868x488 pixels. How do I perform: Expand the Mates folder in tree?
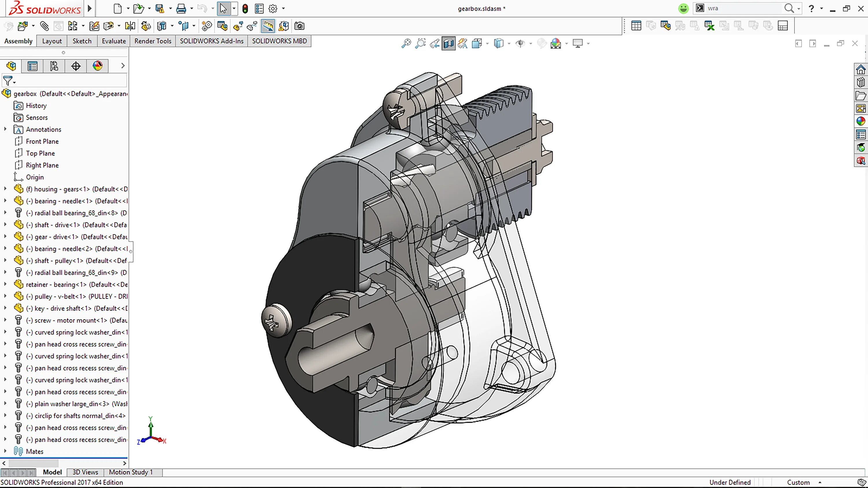tap(5, 451)
